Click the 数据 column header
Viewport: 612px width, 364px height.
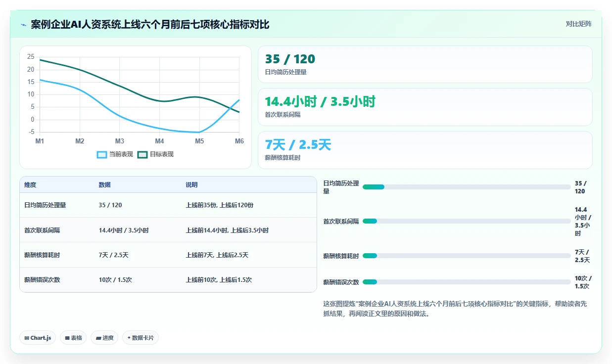104,184
